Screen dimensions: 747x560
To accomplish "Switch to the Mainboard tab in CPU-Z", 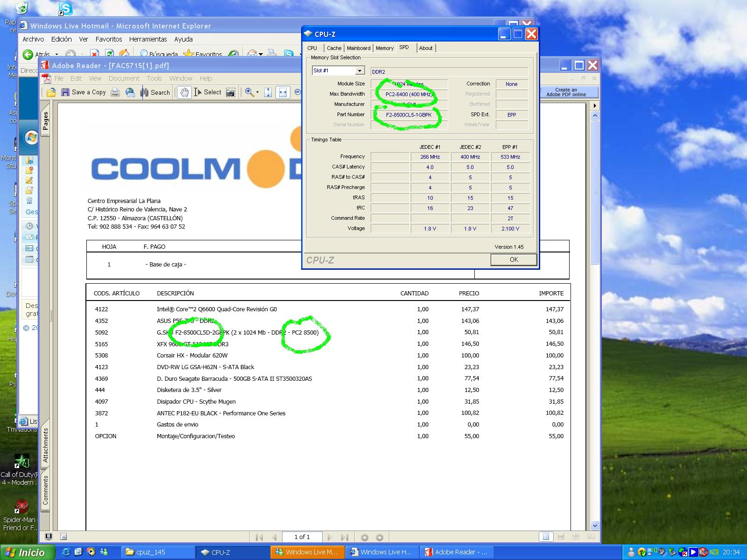I will (x=359, y=48).
